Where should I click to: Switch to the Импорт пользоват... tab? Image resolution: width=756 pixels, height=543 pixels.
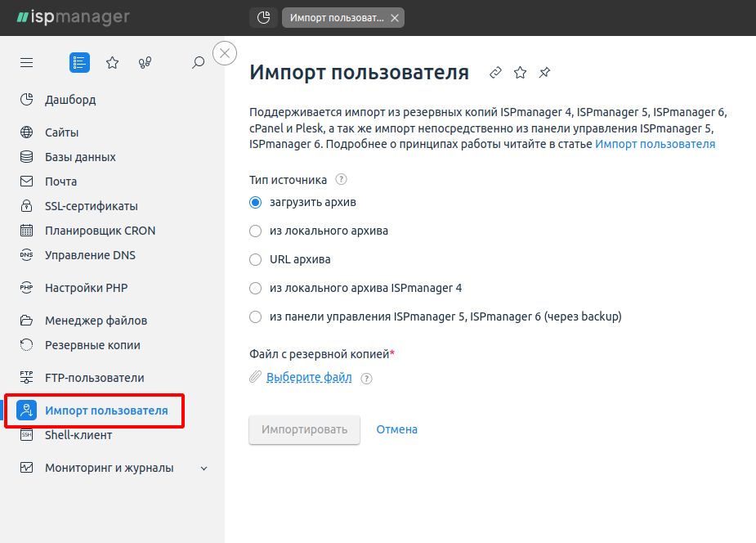pyautogui.click(x=337, y=18)
